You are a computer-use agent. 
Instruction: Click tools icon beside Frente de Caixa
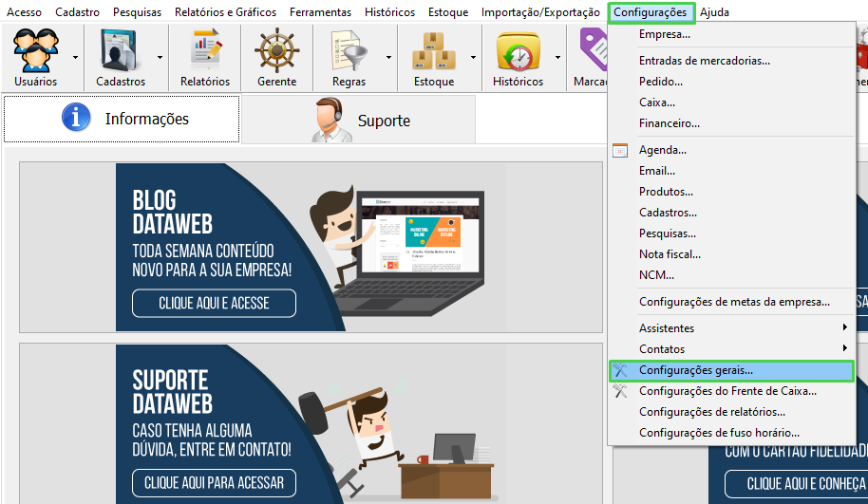coord(620,391)
